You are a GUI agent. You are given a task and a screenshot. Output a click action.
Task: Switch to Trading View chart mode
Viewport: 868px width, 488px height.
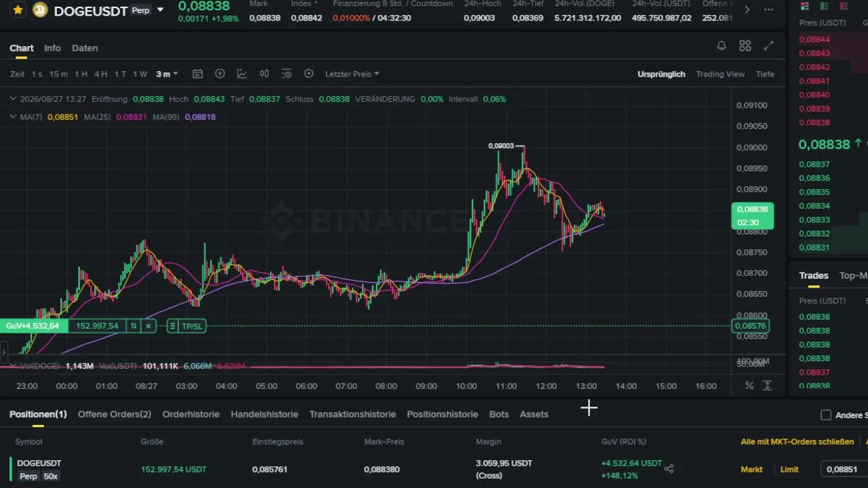(x=720, y=74)
